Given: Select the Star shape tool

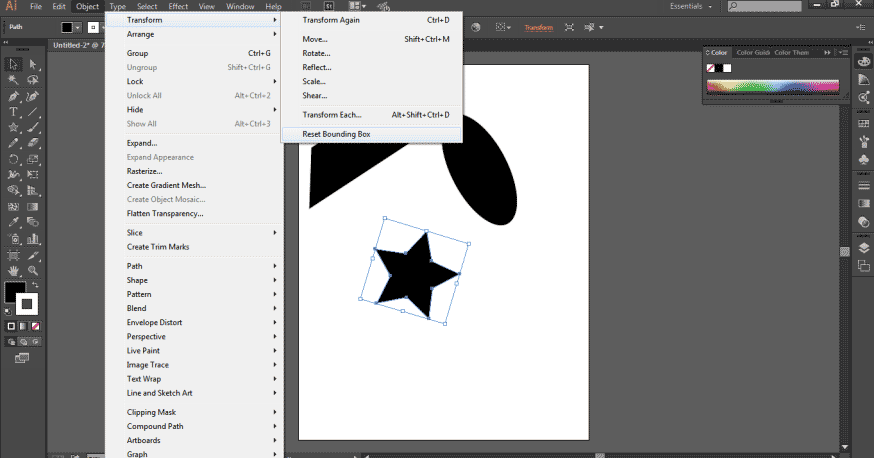Looking at the screenshot, I should 13,128.
